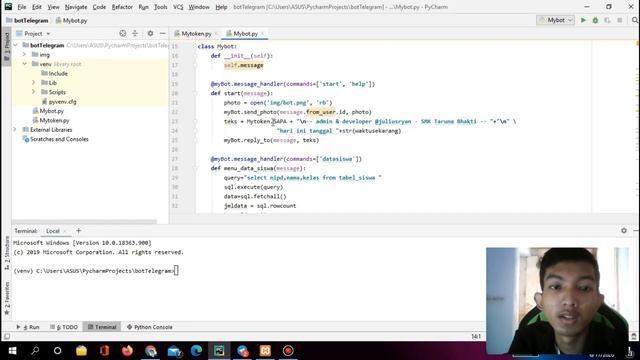
Task: Hide the Project tool window
Action: click(162, 33)
